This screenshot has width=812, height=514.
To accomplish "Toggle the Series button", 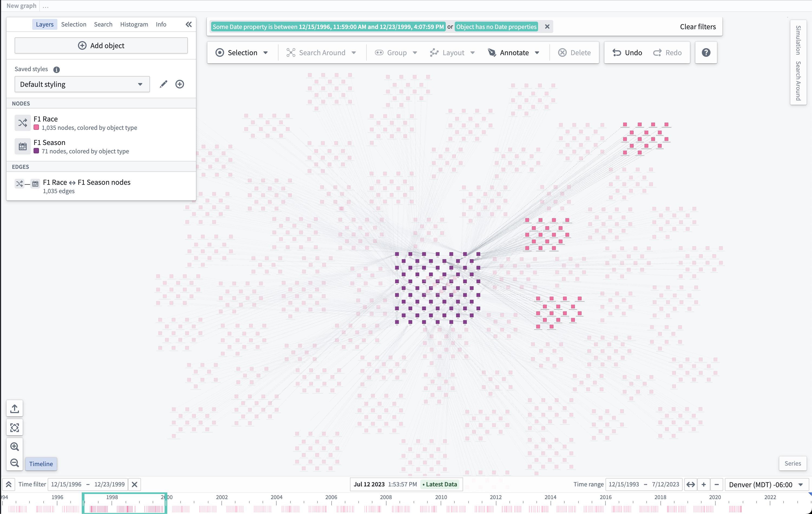I will (793, 463).
